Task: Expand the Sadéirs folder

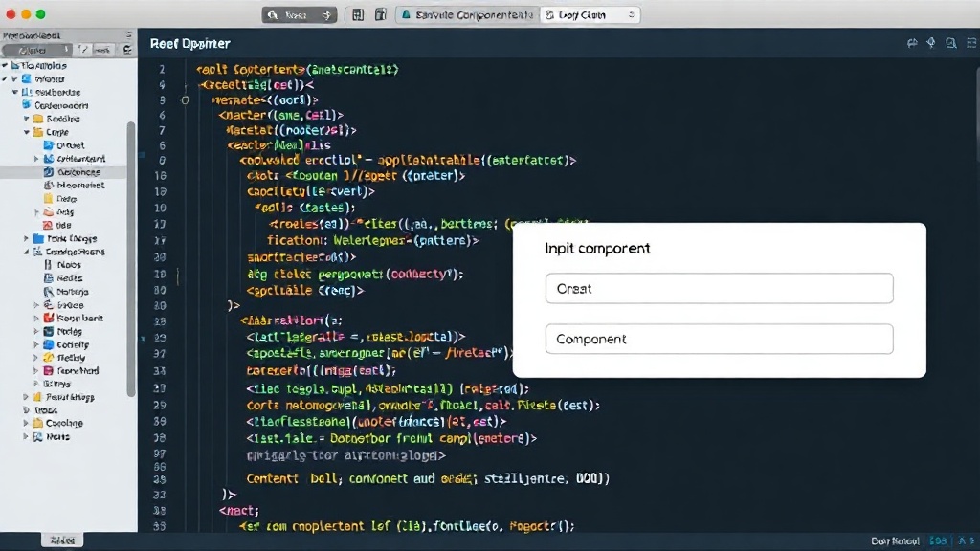Action: [26, 119]
